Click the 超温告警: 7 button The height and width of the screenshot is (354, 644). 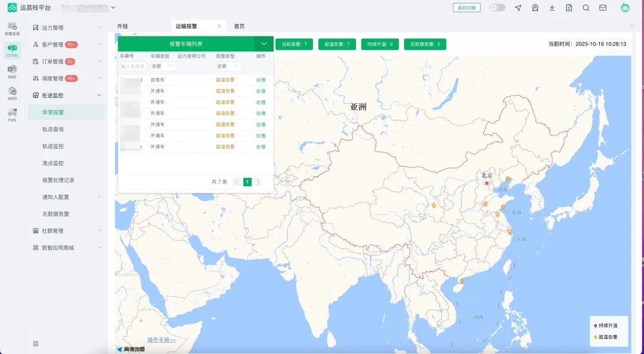337,44
